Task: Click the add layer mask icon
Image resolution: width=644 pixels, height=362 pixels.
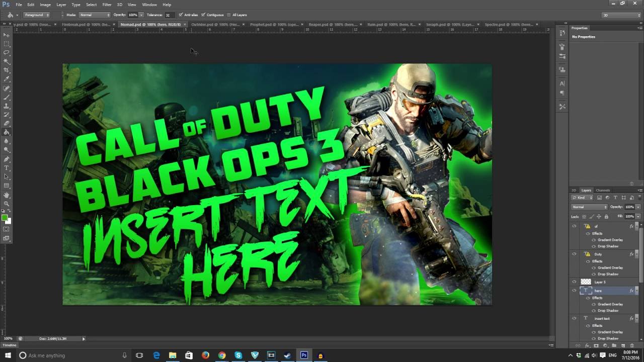Action: click(x=596, y=345)
